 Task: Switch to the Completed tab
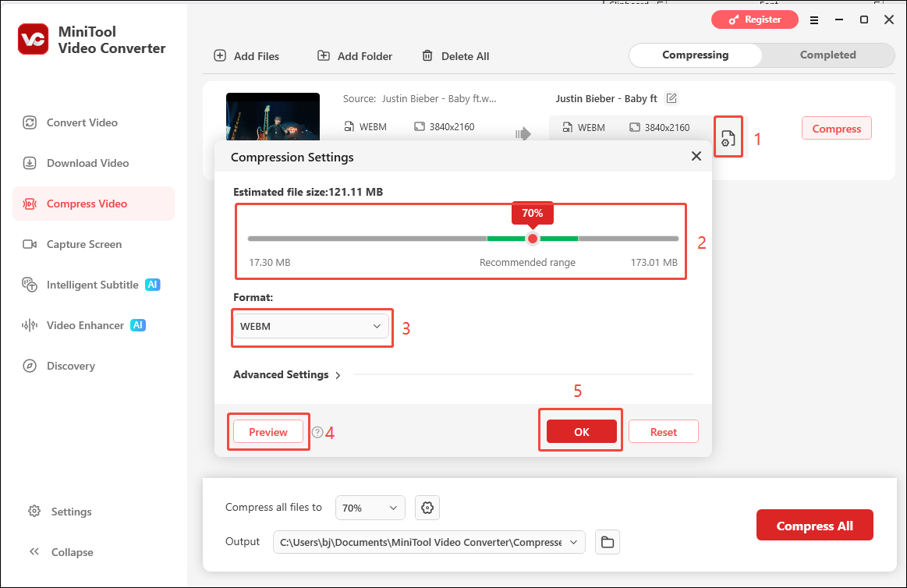tap(827, 55)
